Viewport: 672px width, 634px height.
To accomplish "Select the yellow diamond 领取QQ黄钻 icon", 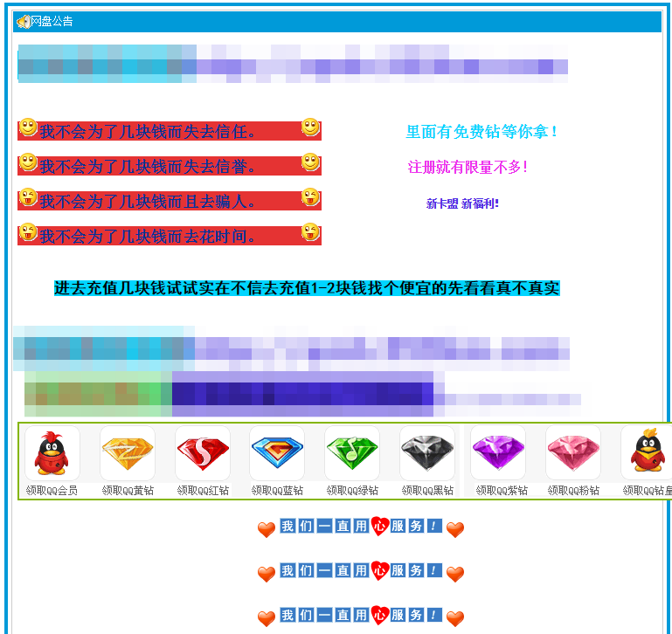I will click(x=128, y=453).
